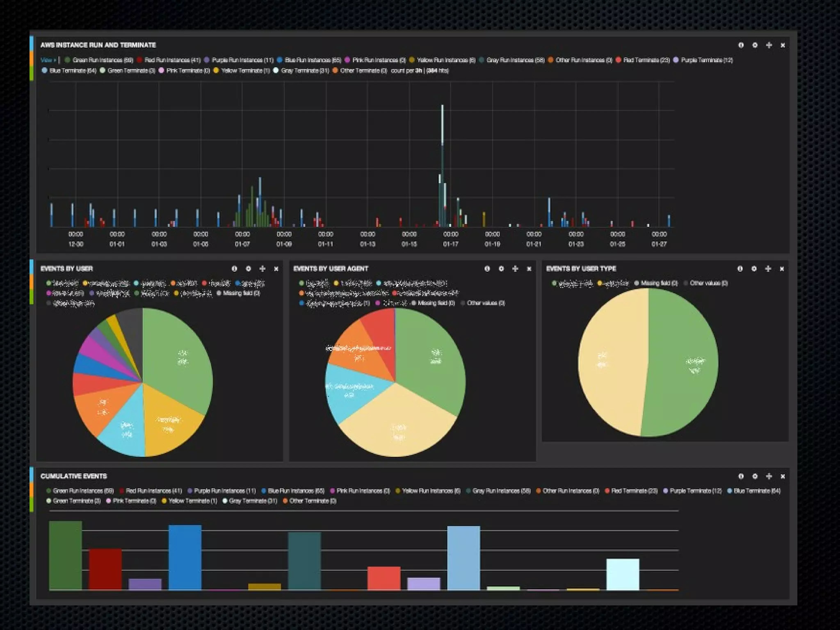This screenshot has width=840, height=630.
Task: Click the tall Blue Terminate cumulative bar
Action: (463, 558)
